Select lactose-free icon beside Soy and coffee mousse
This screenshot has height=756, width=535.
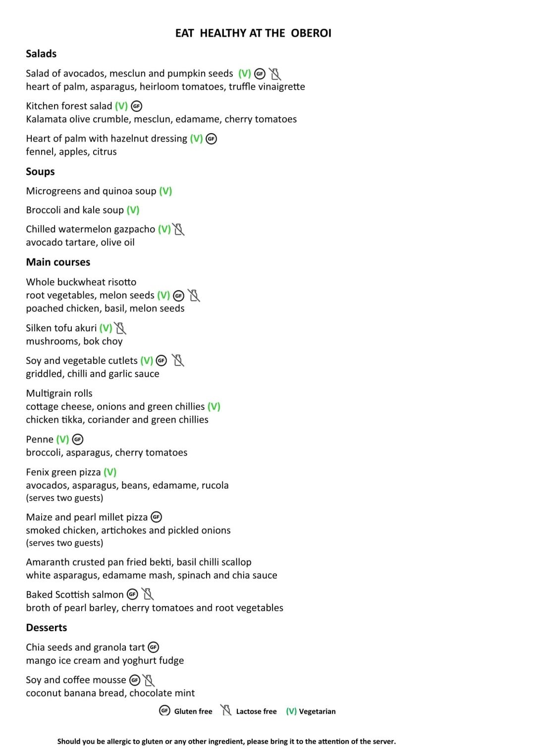point(149,680)
